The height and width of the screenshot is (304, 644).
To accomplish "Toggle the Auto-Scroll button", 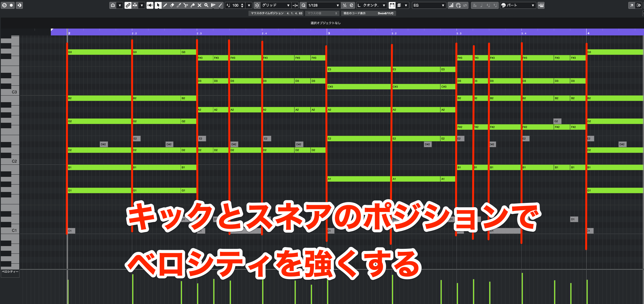I will (135, 5).
